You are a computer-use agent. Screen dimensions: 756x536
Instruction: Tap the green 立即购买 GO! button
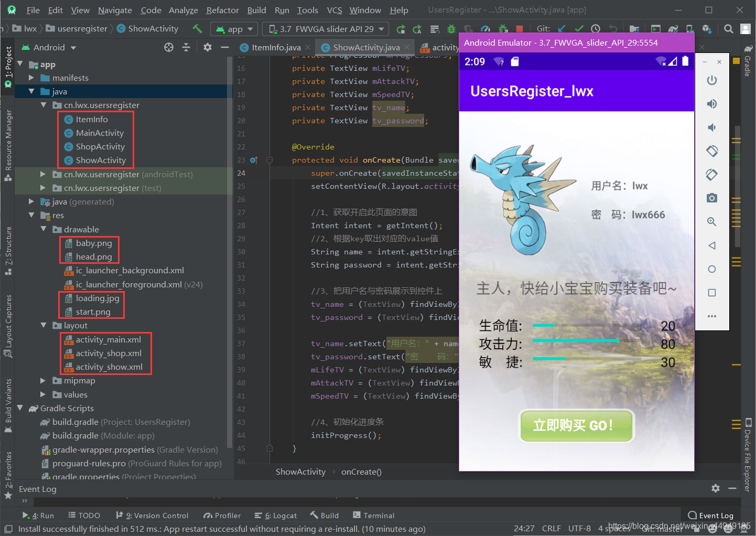point(577,425)
